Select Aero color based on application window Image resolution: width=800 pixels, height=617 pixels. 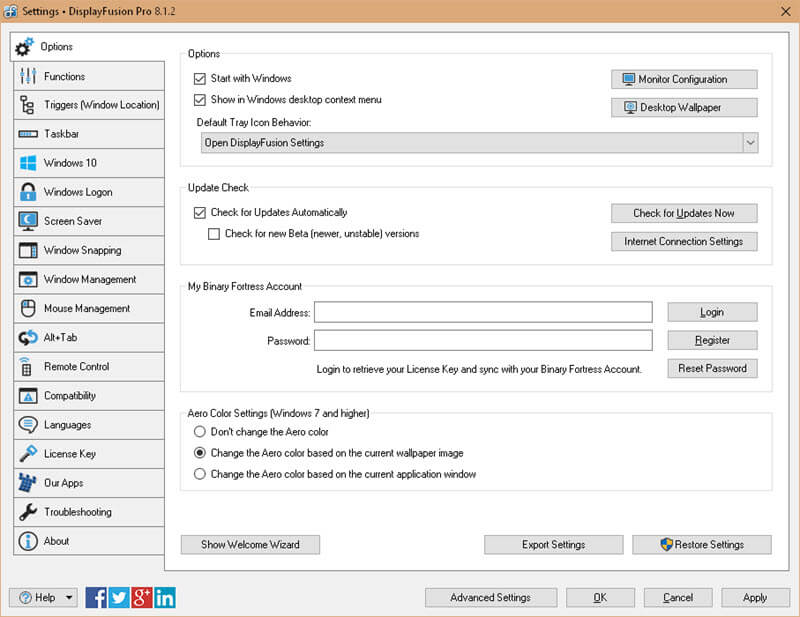coord(199,474)
